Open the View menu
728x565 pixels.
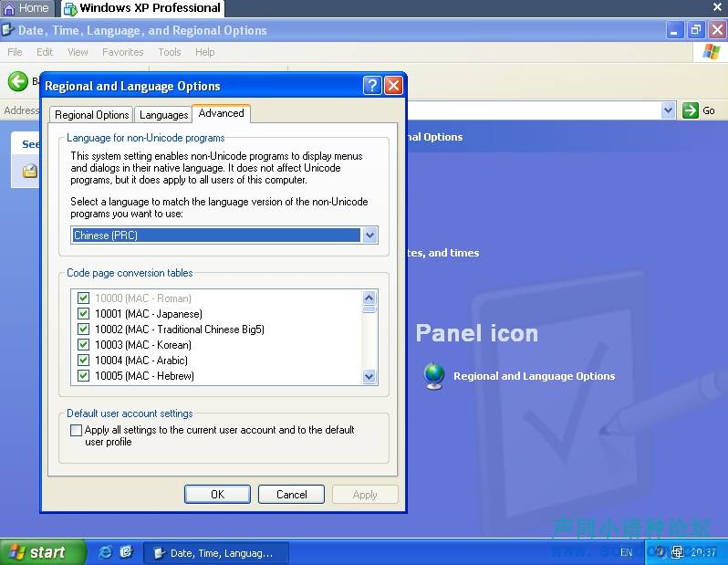pos(78,52)
